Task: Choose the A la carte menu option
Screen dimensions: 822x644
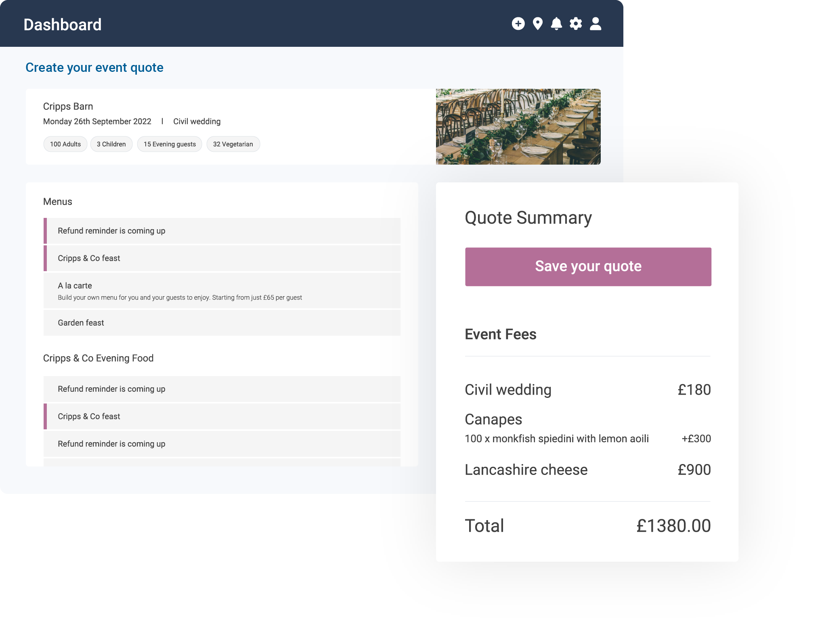Action: coord(222,291)
